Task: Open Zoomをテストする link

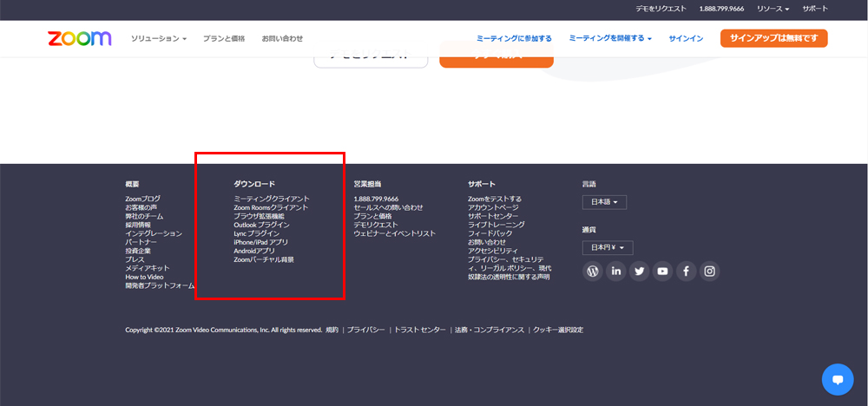Action: (495, 199)
